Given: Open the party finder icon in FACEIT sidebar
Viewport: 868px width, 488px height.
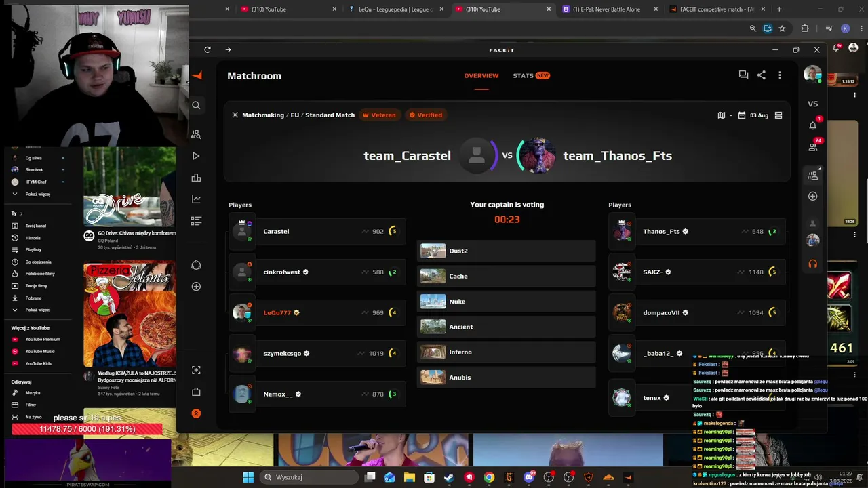Looking at the screenshot, I should point(196,134).
